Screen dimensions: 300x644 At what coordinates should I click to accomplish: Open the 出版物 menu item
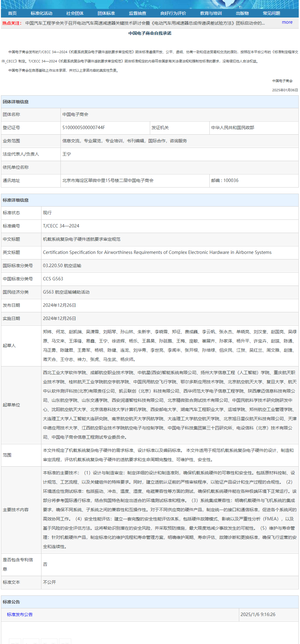(x=242, y=13)
